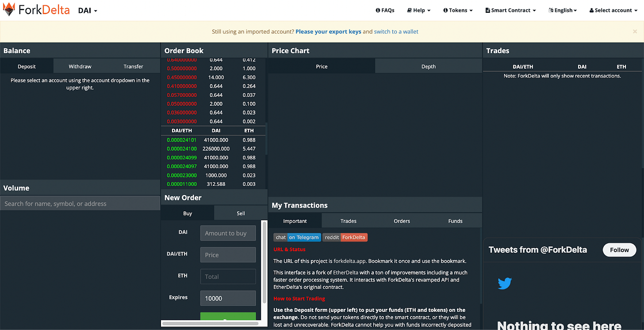Click the Expires field showing 10000
Viewport: 644px width, 330px height.
click(x=228, y=298)
